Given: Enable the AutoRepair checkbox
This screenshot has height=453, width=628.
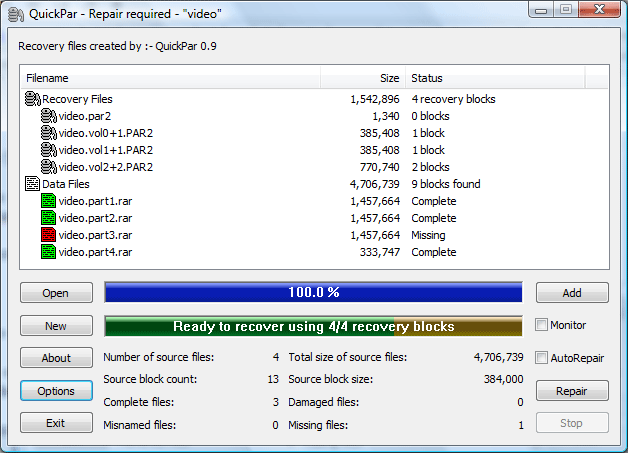Looking at the screenshot, I should pos(541,358).
